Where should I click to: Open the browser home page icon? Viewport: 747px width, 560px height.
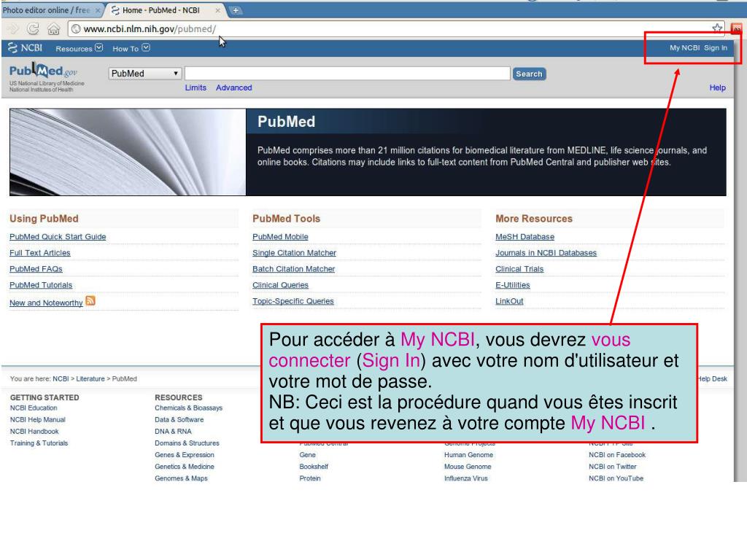point(53,29)
